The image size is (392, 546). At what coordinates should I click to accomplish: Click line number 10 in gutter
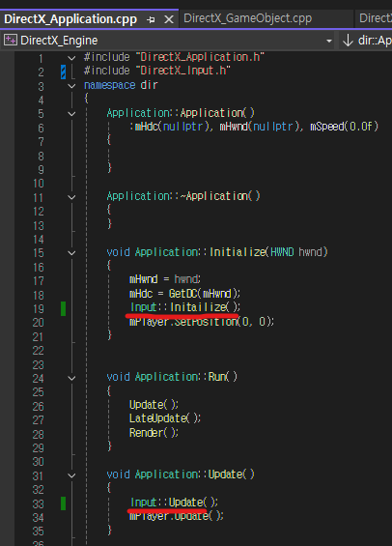[x=39, y=184]
